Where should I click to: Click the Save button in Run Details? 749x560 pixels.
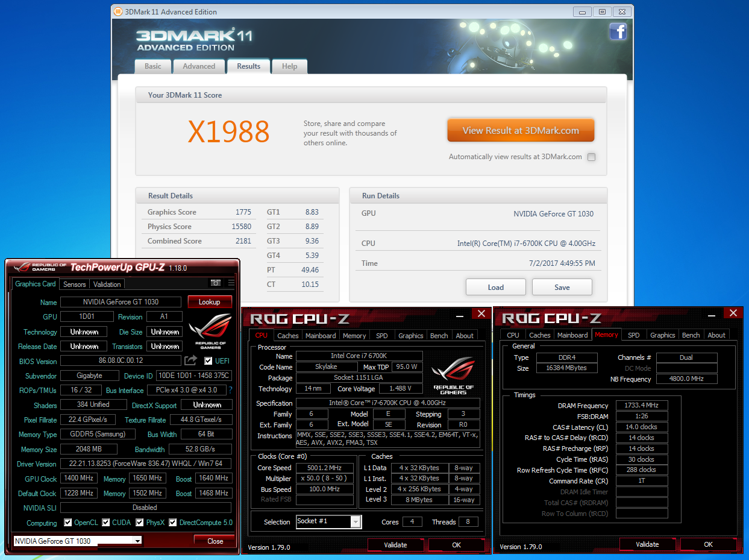[x=562, y=287]
